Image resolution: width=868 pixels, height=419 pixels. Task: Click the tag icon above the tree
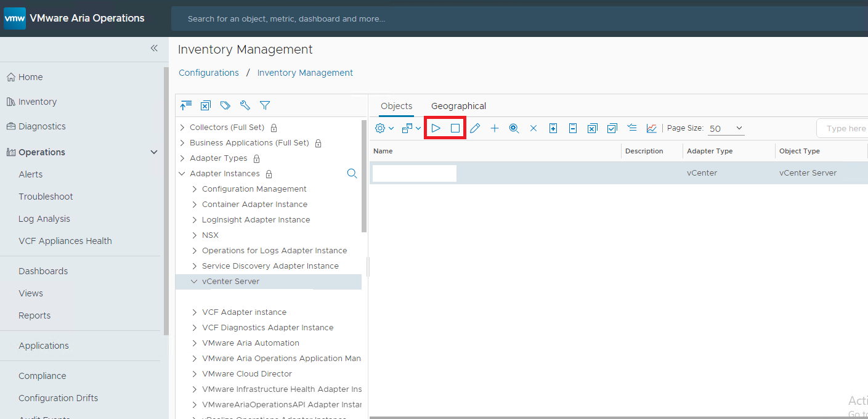pos(225,105)
